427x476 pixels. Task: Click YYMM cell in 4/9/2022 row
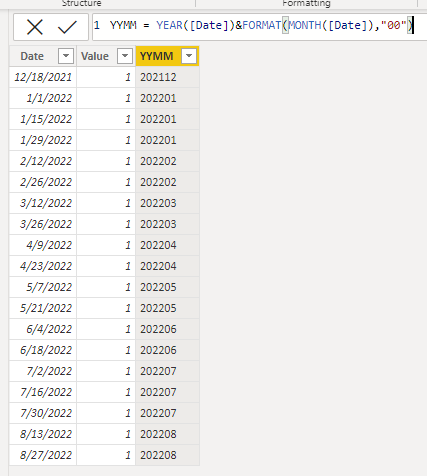tap(167, 245)
